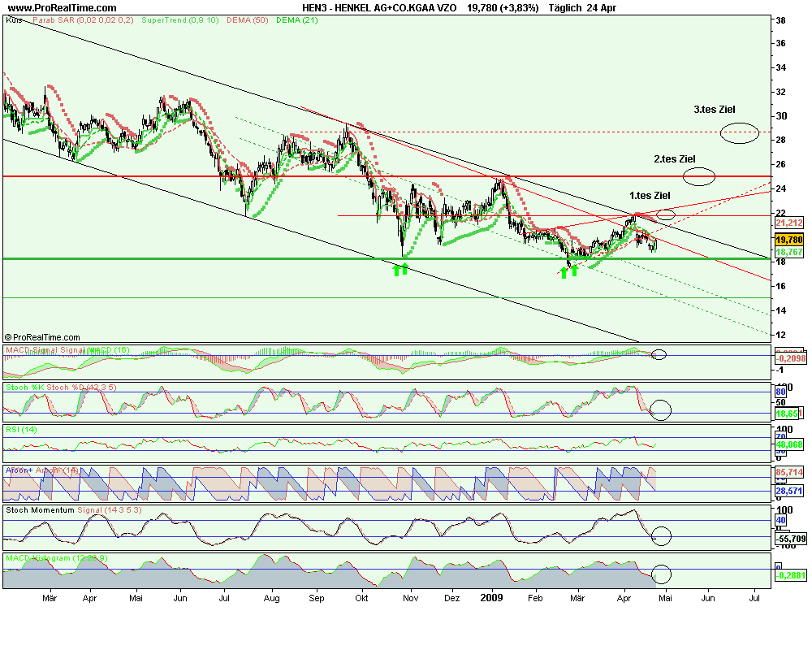Click the 48,068 RSI value tag
Viewport: 812px width, 650px height.
788,444
